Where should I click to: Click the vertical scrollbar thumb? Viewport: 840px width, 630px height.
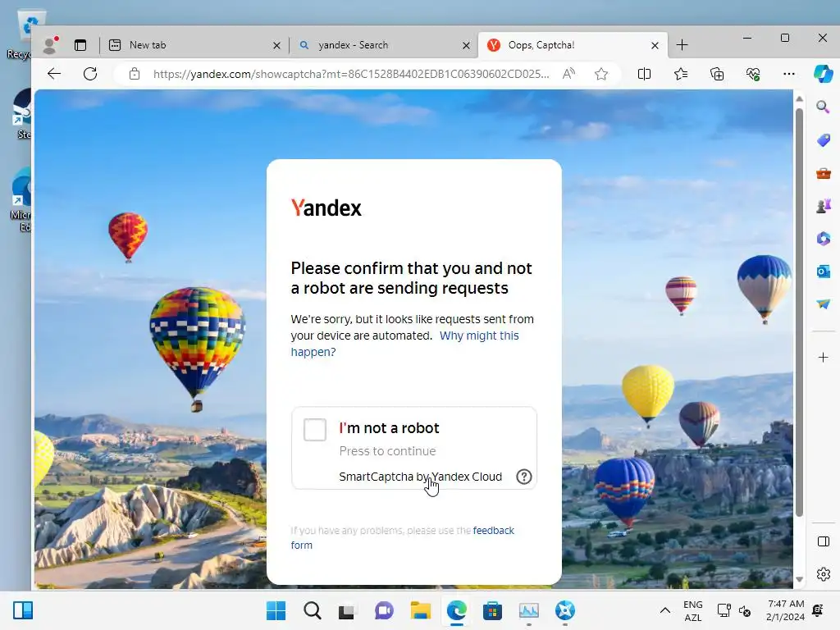tap(799, 313)
